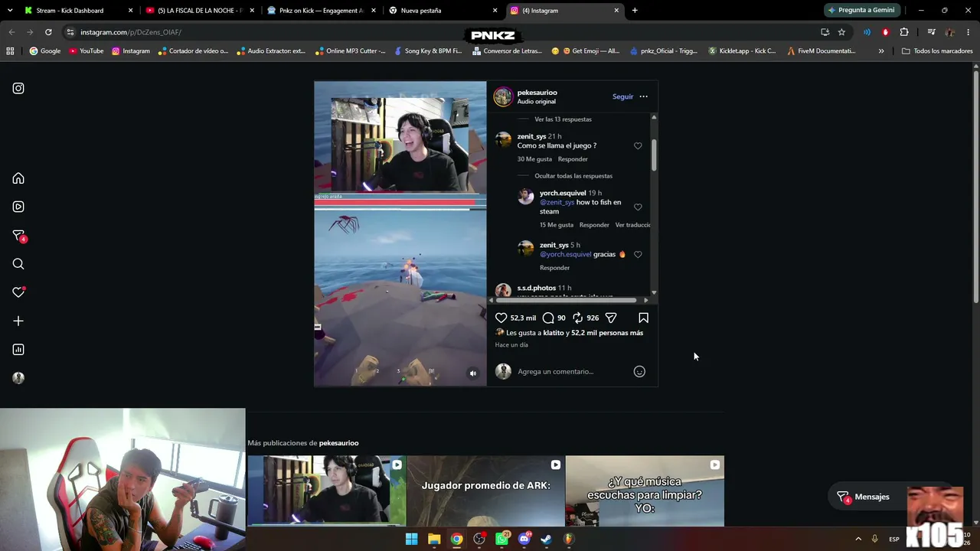The height and width of the screenshot is (551, 980).
Task: Save the post with bookmark icon
Action: (643, 318)
